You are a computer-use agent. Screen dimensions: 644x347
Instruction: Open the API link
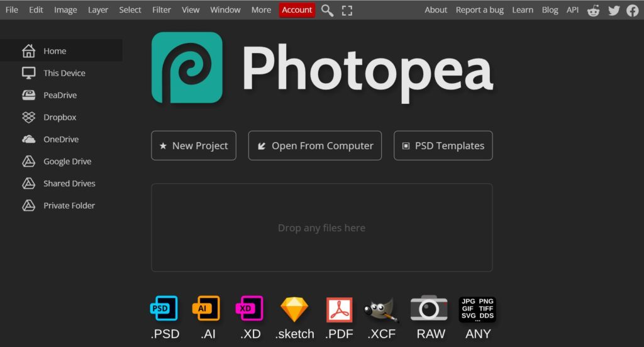pyautogui.click(x=572, y=10)
